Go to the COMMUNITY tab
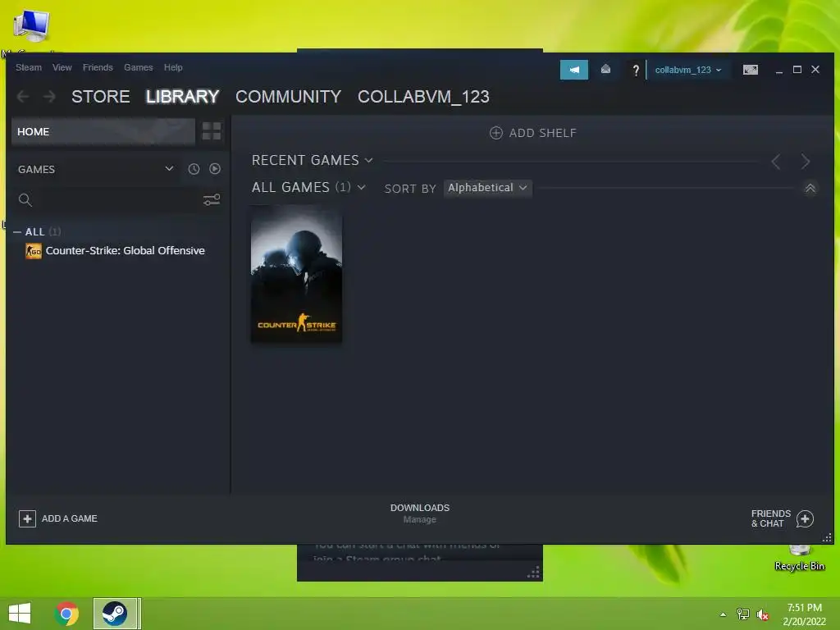Viewport: 840px width, 630px height. click(x=288, y=97)
